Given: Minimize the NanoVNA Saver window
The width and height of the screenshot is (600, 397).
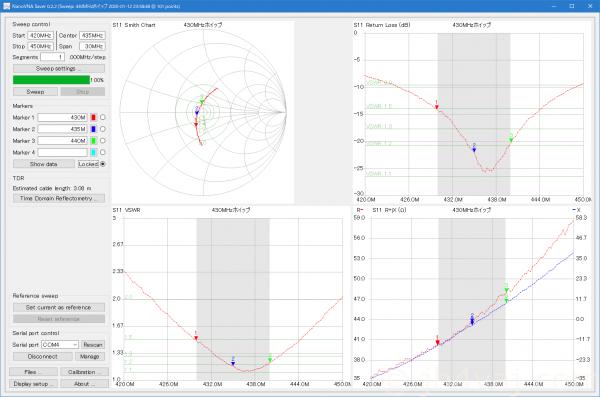Looking at the screenshot, I should coord(554,6).
